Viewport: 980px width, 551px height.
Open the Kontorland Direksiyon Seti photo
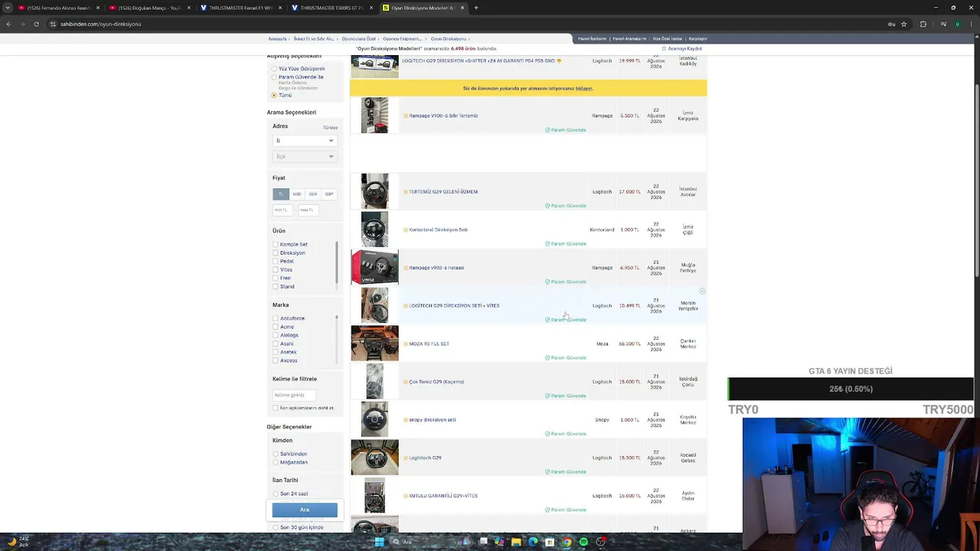tap(374, 230)
